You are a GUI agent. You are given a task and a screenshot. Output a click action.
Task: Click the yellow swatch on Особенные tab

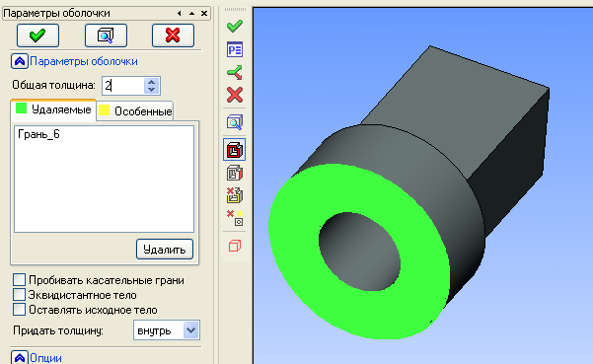click(104, 110)
